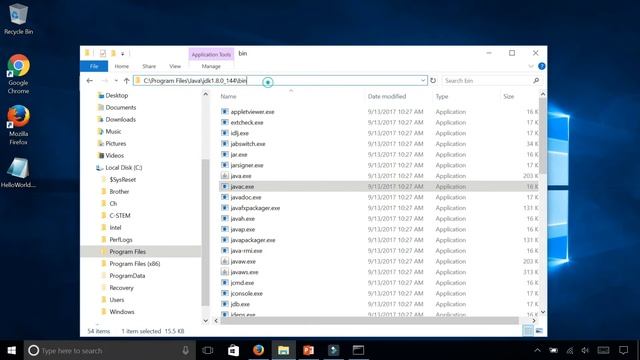Open the command window taskbar icon
The image size is (640, 360).
tap(358, 350)
